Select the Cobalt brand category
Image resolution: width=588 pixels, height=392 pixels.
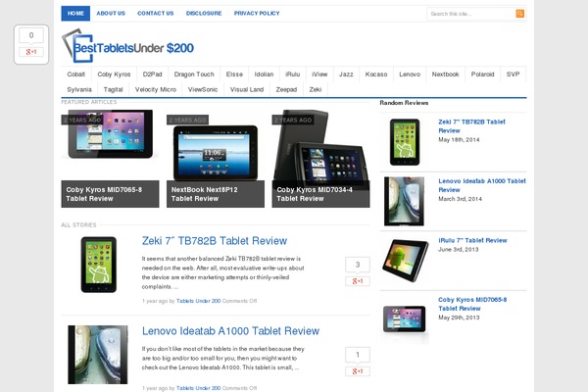pyautogui.click(x=76, y=74)
